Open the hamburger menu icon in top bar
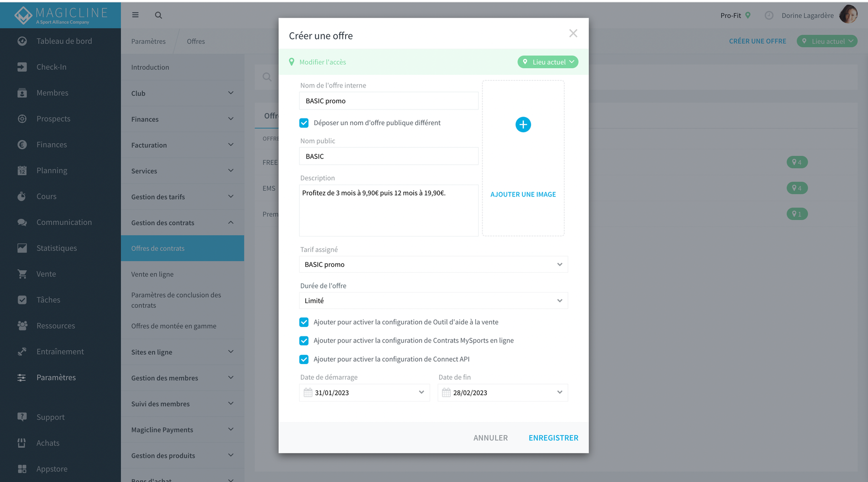Image resolution: width=868 pixels, height=482 pixels. click(x=135, y=15)
